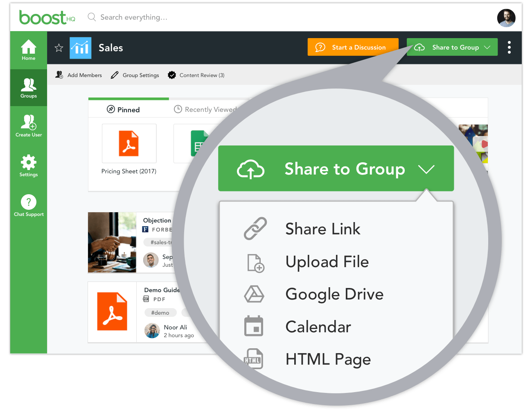Toggle the favorite star for Sales
532x413 pixels.
59,48
